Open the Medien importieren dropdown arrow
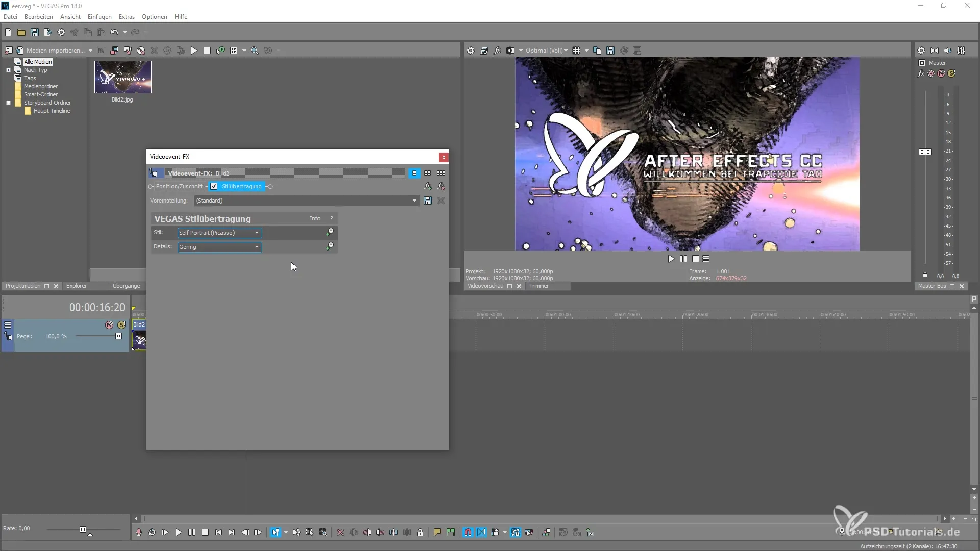Image resolution: width=980 pixels, height=551 pixels. click(90, 51)
